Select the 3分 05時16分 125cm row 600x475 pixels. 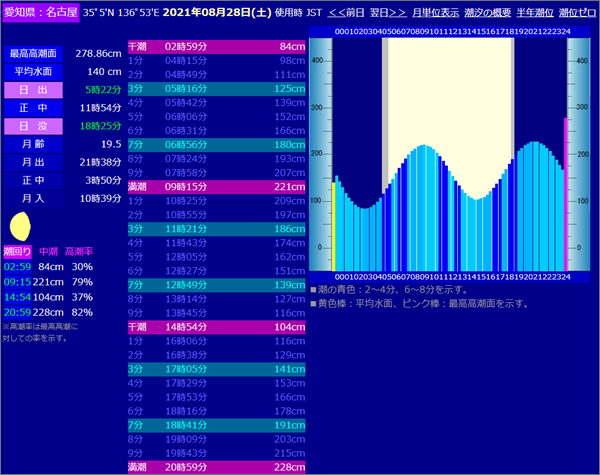pos(217,89)
